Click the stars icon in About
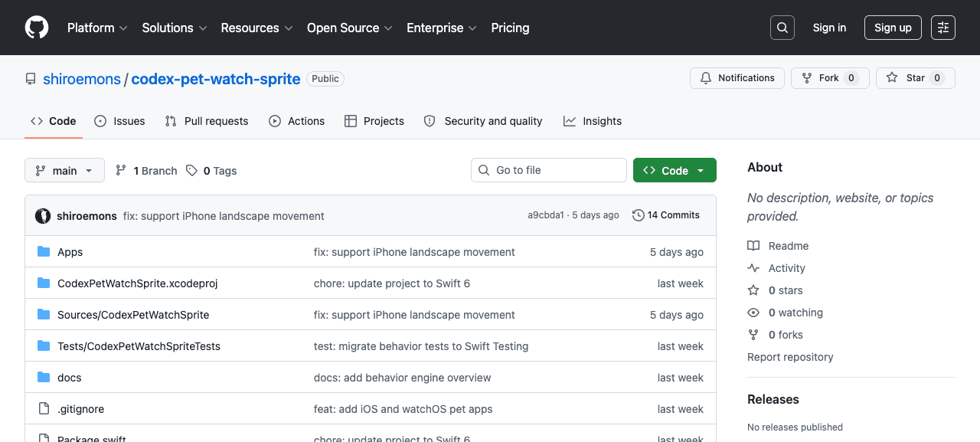 pyautogui.click(x=753, y=290)
